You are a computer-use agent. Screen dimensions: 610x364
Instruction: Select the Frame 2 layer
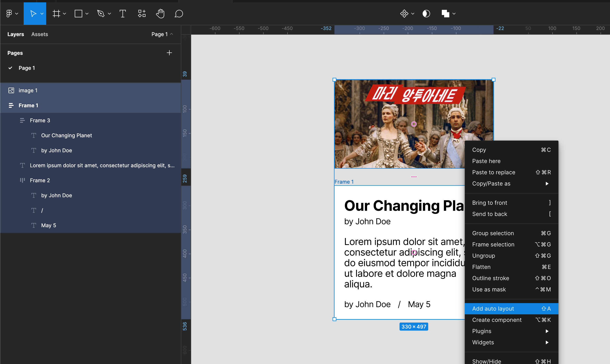point(40,181)
